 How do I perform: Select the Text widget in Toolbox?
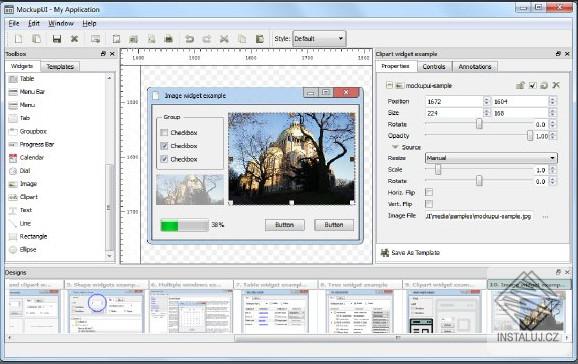point(20,210)
